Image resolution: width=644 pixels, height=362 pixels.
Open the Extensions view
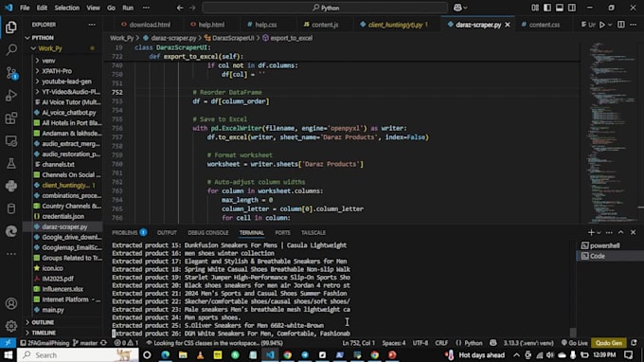point(11,118)
